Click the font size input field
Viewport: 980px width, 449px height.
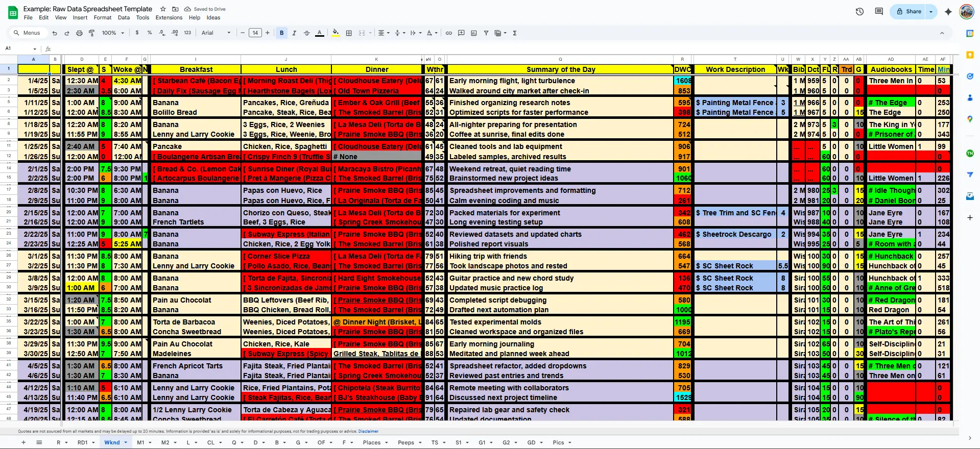[x=255, y=33]
